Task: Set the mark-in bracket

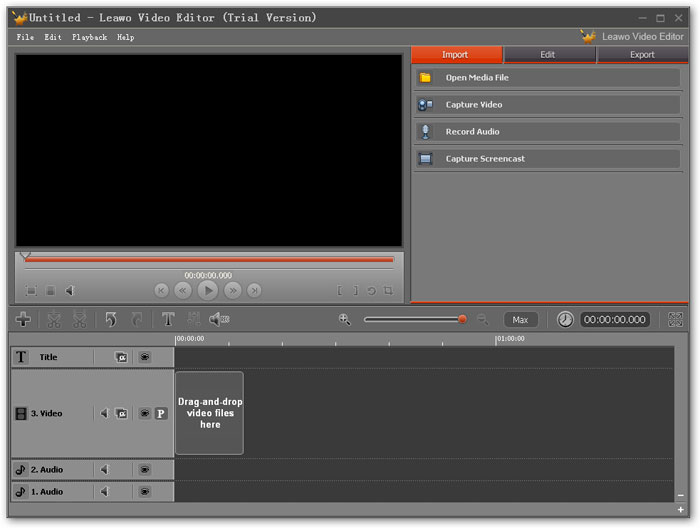Action: pyautogui.click(x=340, y=291)
